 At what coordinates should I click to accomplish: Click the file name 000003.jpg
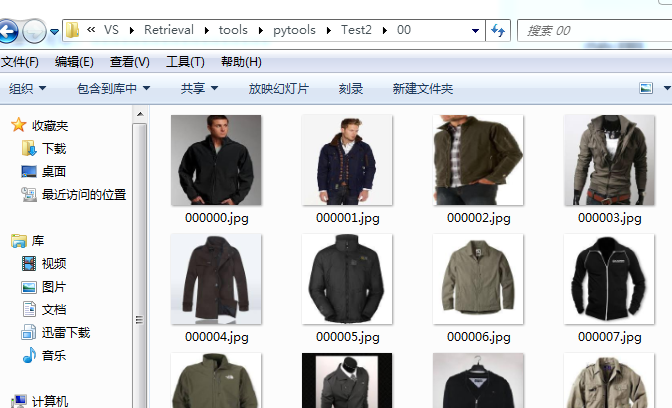tap(609, 218)
